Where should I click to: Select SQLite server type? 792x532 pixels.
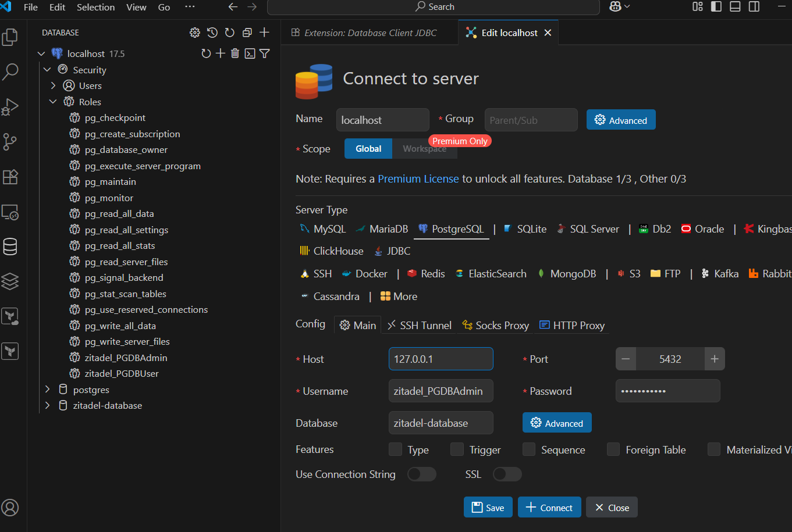point(525,229)
